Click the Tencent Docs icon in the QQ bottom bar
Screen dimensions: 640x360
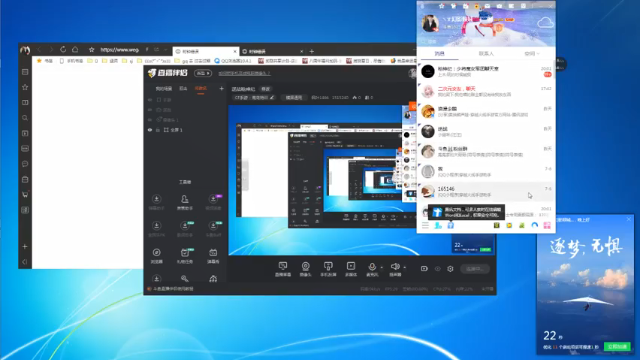point(451,225)
